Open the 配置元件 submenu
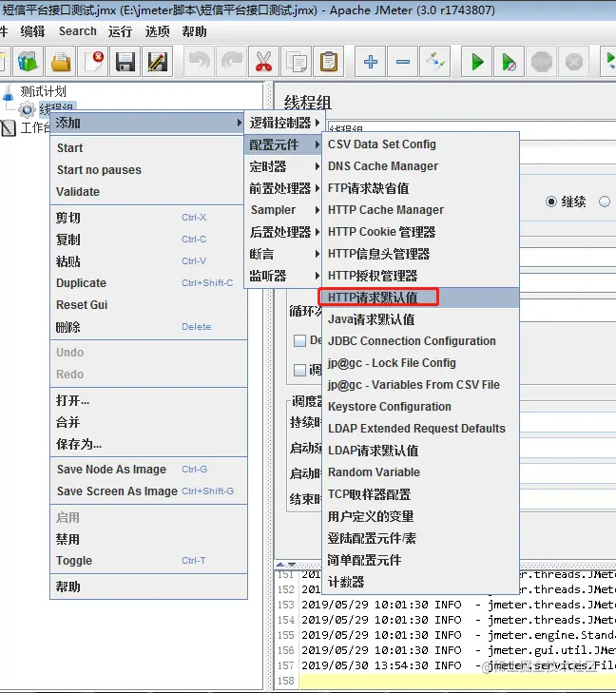 point(284,144)
